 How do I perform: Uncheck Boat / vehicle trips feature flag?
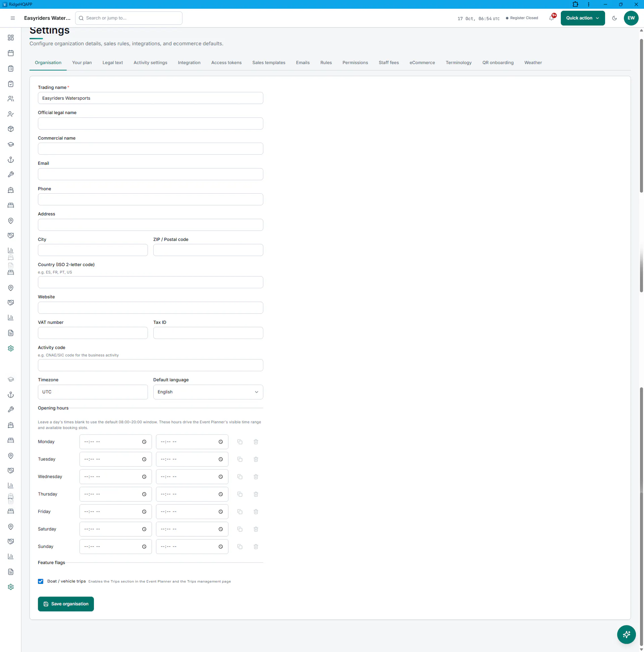[41, 581]
